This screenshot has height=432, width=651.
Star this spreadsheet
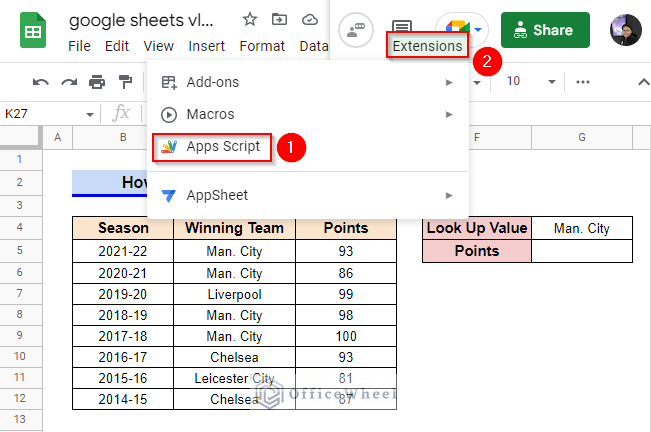(x=250, y=19)
